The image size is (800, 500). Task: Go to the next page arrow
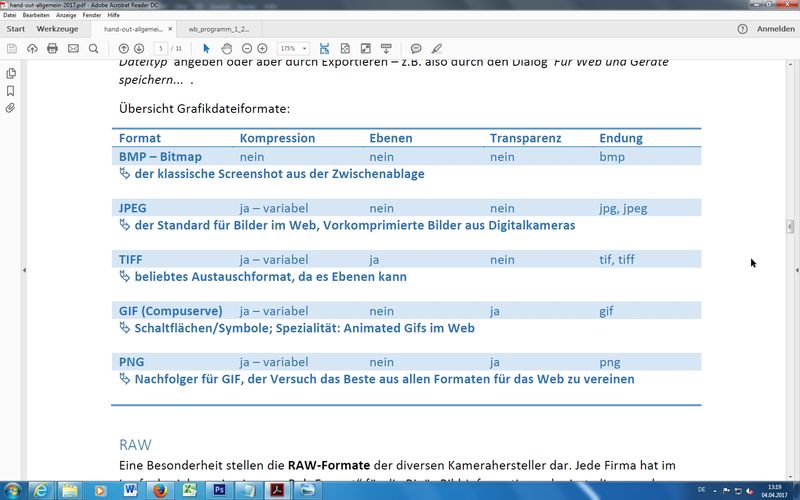[139, 48]
